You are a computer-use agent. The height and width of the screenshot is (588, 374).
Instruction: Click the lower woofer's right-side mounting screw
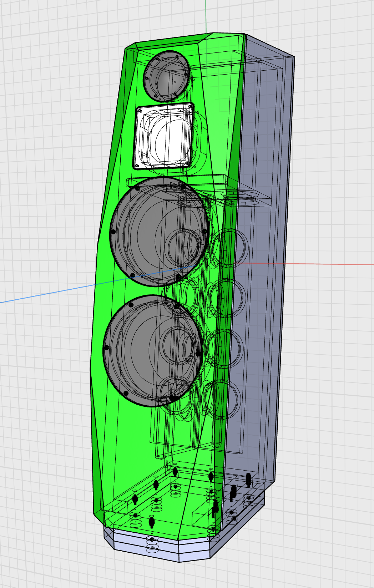(x=198, y=354)
